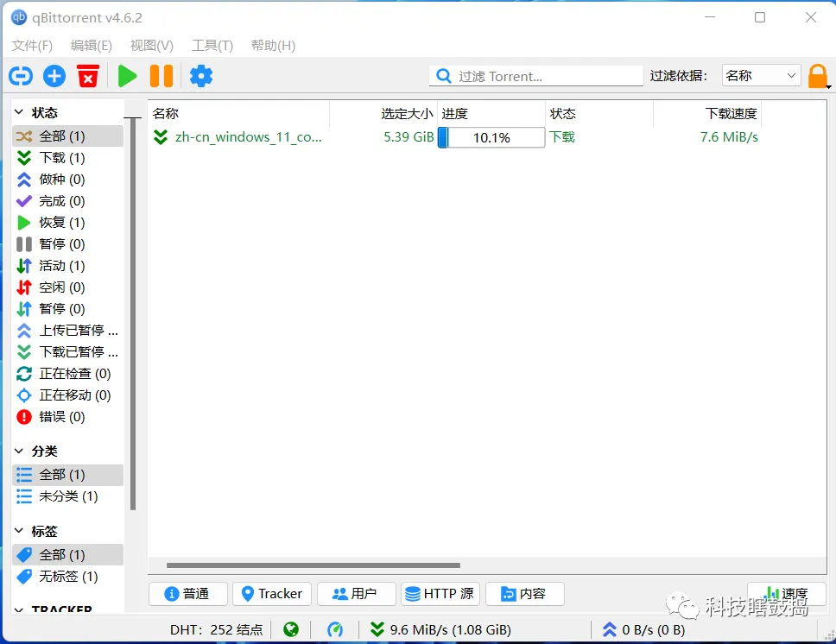The width and height of the screenshot is (836, 644).
Task: Filter by 正在检查 (0) status
Action: pos(67,374)
